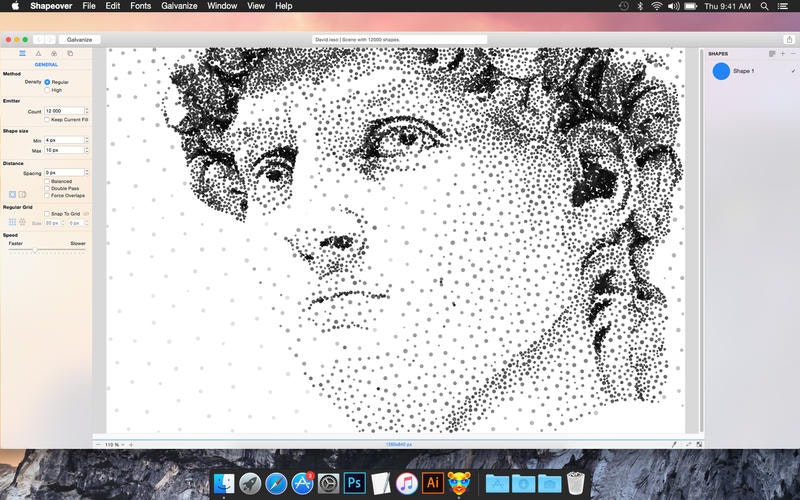This screenshot has width=800, height=500.
Task: Enable Snap To Grid checkbox
Action: pos(46,214)
